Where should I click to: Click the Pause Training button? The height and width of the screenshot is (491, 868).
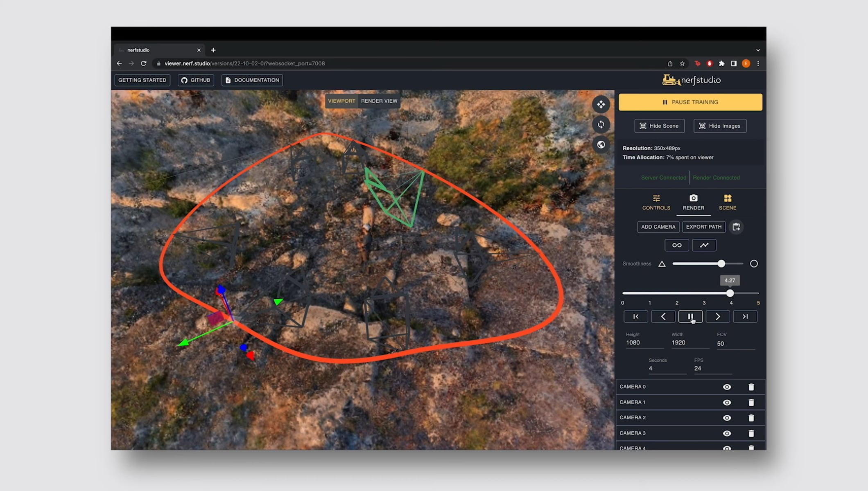point(690,102)
